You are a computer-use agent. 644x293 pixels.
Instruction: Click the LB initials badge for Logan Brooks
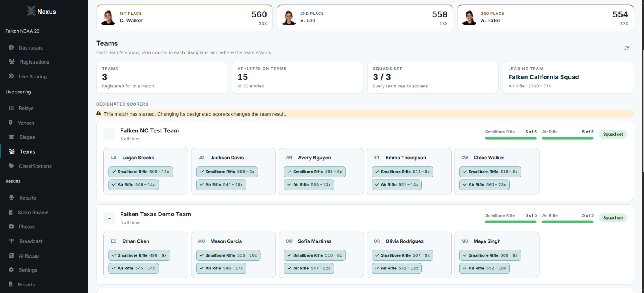point(114,158)
